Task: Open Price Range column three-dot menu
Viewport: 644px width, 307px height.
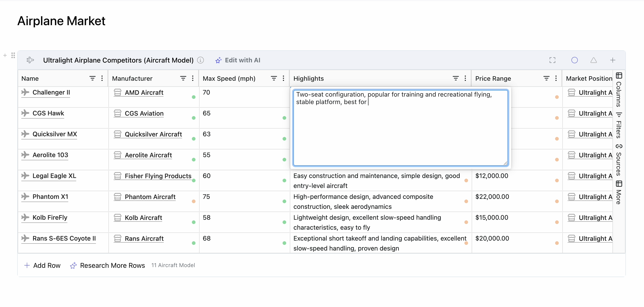Action: point(556,78)
